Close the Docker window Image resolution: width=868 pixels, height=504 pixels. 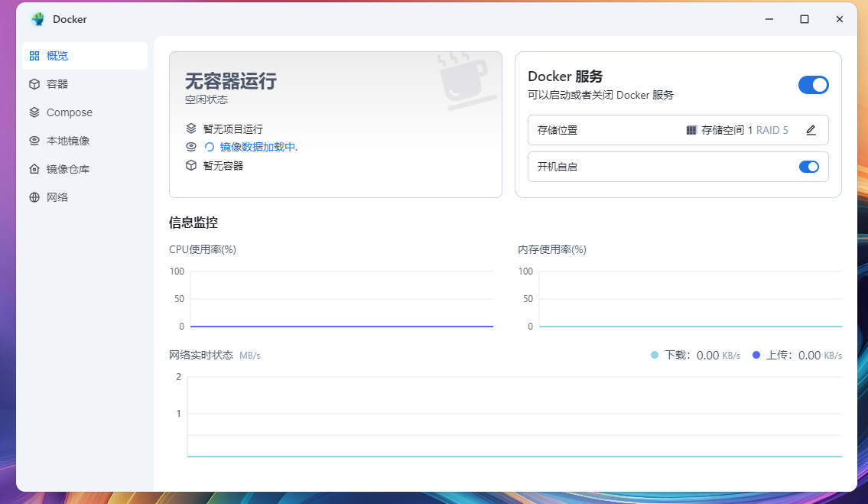(x=839, y=19)
